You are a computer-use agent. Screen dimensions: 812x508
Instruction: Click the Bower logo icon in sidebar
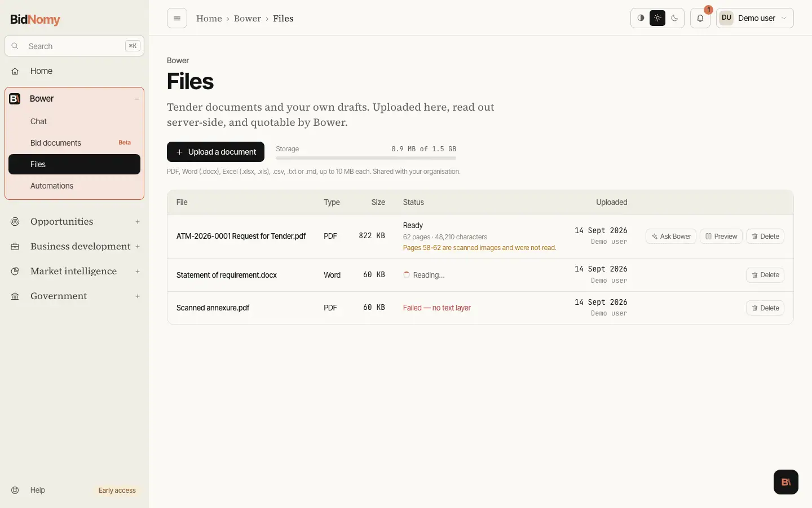tap(15, 99)
